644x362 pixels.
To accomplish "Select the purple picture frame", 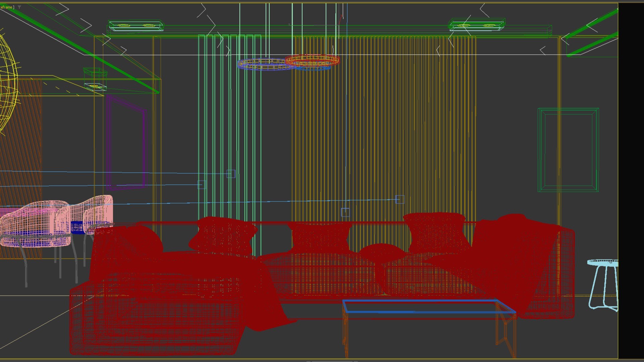I will (127, 142).
